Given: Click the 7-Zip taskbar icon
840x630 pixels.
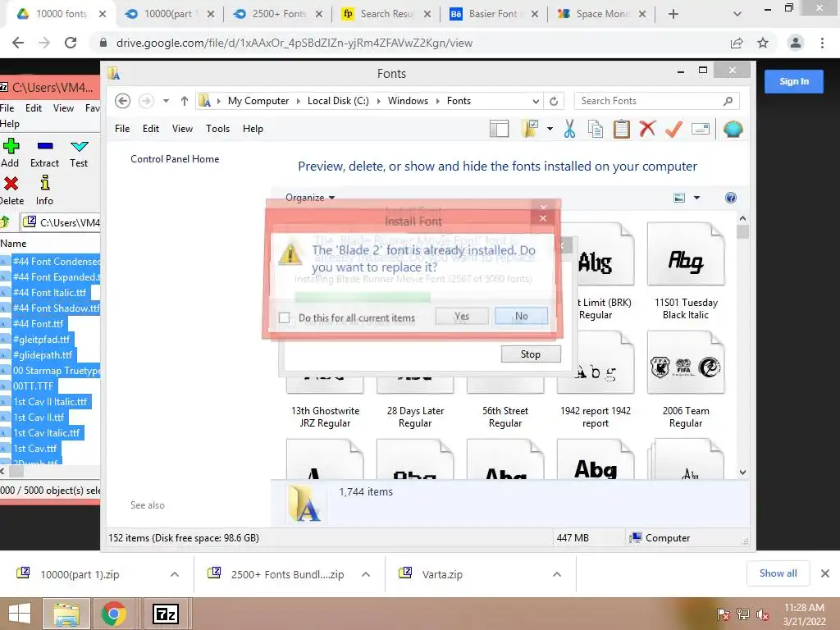Looking at the screenshot, I should tap(165, 614).
